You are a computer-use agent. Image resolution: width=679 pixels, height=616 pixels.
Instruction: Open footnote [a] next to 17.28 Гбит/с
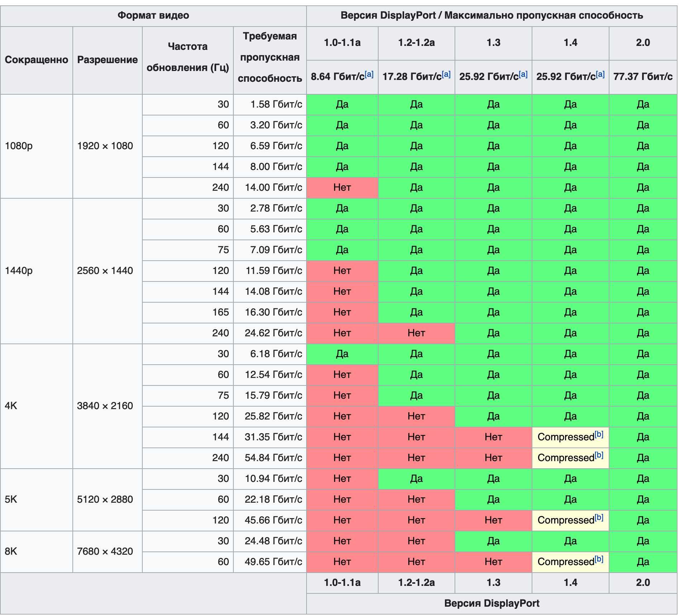446,74
